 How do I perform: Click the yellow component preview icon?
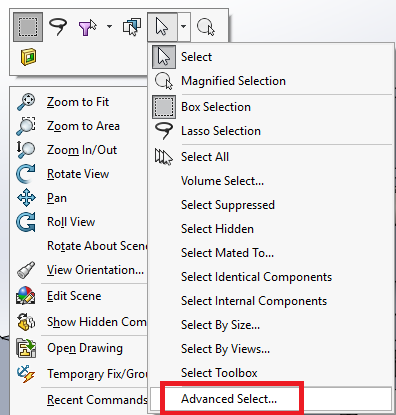(x=28, y=57)
